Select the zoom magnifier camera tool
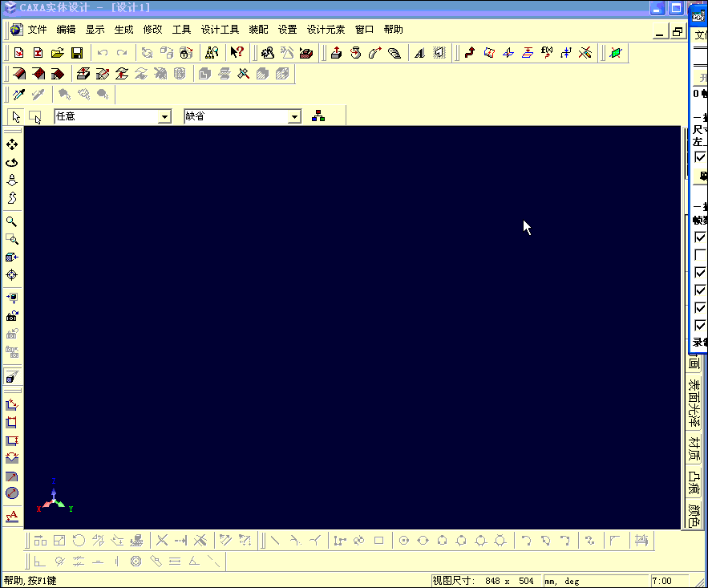This screenshot has height=588, width=708. pos(12,221)
